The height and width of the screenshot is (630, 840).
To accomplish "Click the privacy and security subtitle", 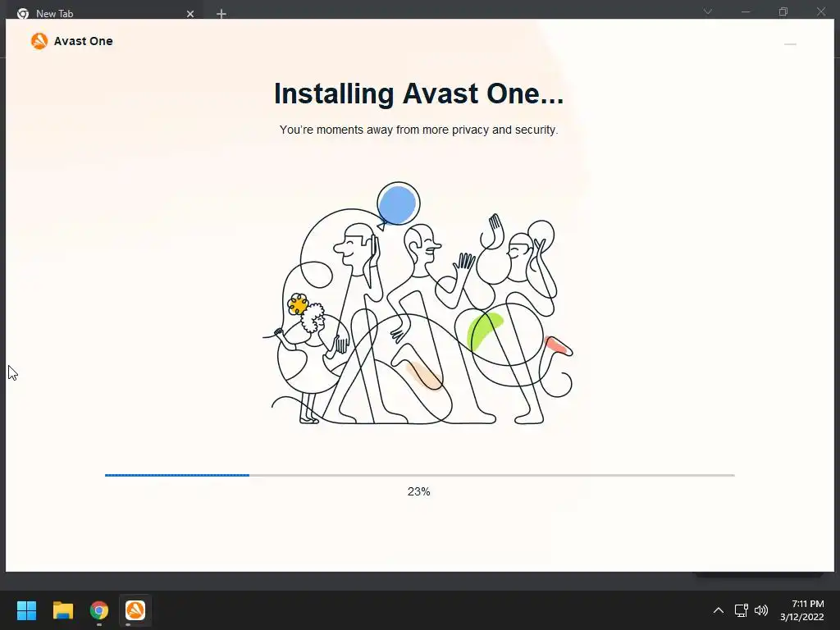I will 419,130.
